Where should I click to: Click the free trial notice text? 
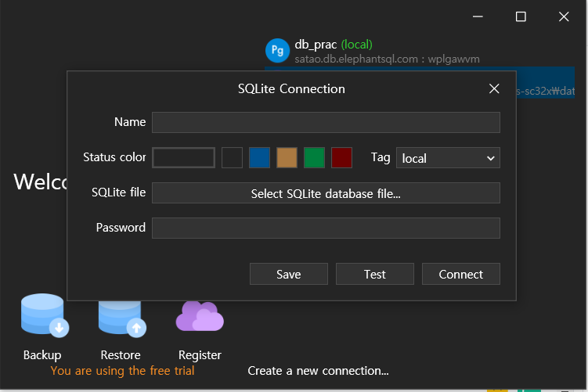(122, 371)
